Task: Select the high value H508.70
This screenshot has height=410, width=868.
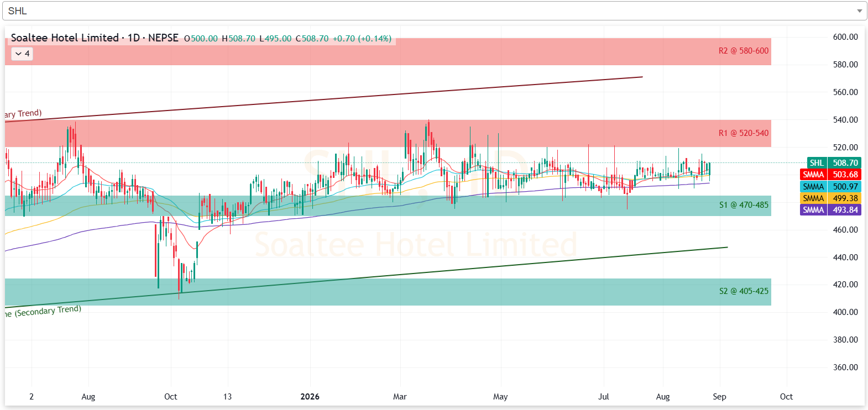Action: [238, 39]
